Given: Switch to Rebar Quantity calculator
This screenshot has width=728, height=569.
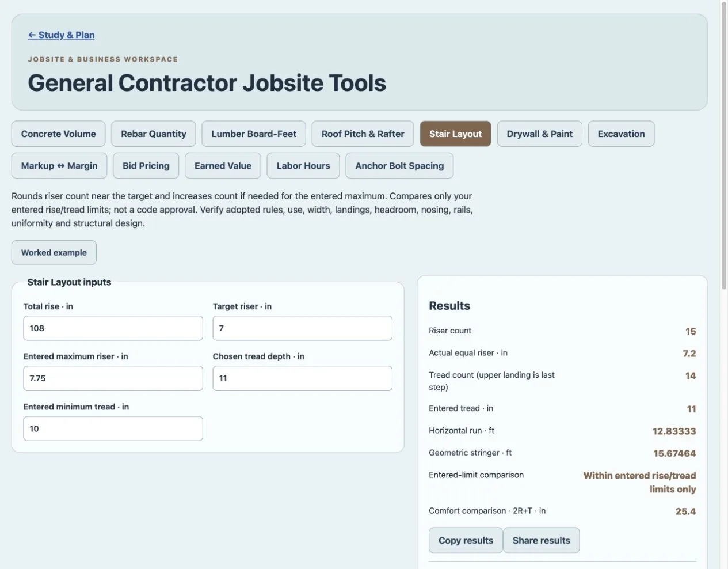Looking at the screenshot, I should point(154,134).
